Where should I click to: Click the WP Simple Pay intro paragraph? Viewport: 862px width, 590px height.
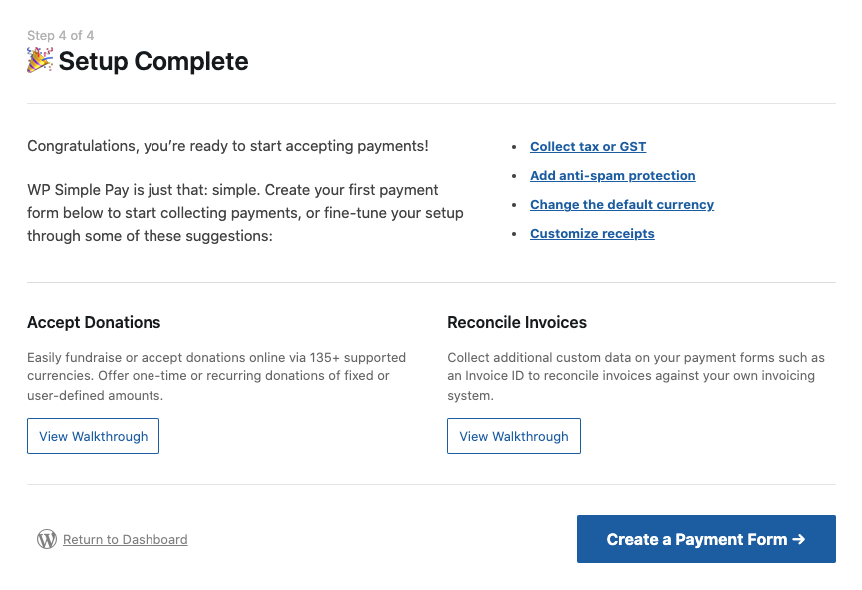click(245, 213)
